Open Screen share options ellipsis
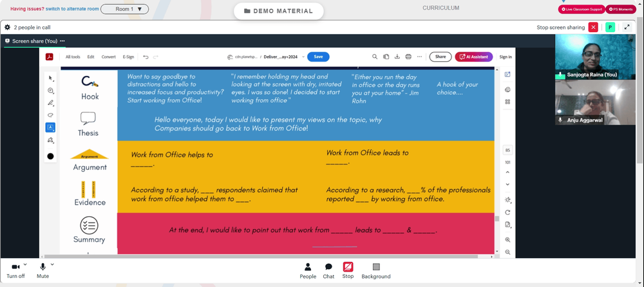Screen dimensions: 644x287 point(62,41)
